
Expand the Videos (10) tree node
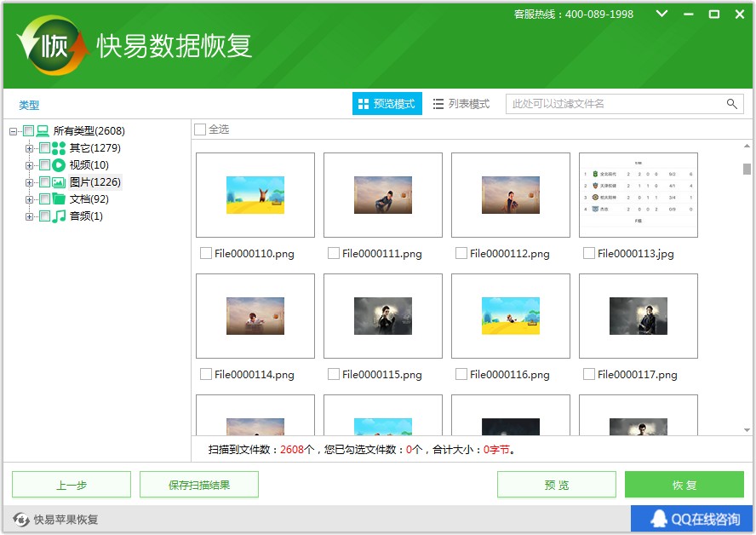(30, 165)
